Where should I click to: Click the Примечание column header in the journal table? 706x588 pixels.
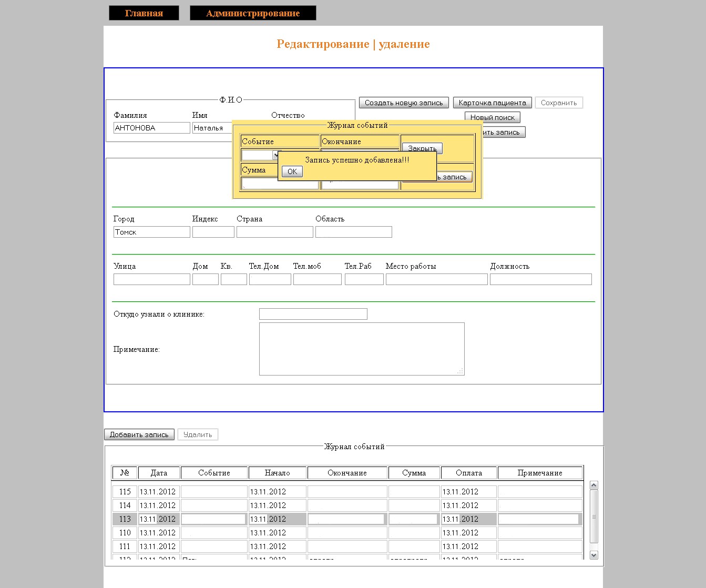click(540, 473)
